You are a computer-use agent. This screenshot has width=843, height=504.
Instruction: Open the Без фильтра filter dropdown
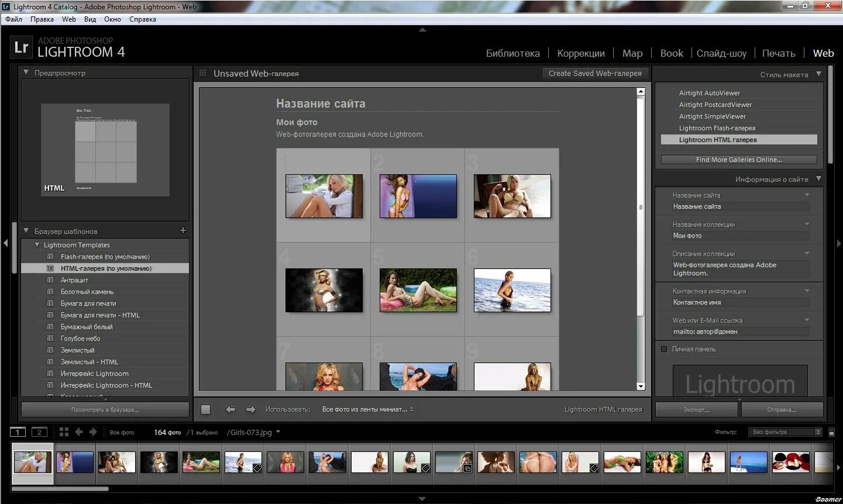[x=785, y=432]
